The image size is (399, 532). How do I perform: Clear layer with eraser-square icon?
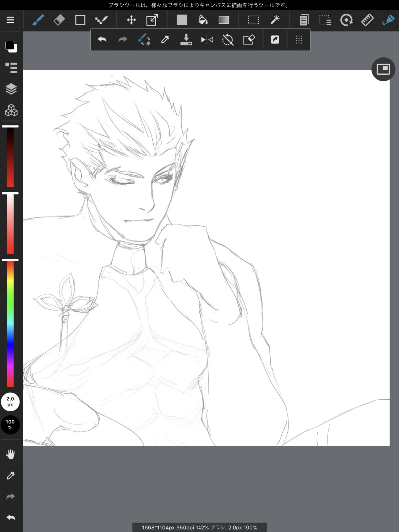point(249,40)
